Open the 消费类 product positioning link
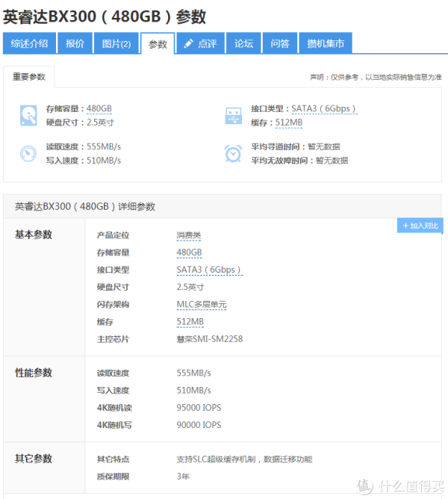This screenshot has width=448, height=499. (x=189, y=235)
